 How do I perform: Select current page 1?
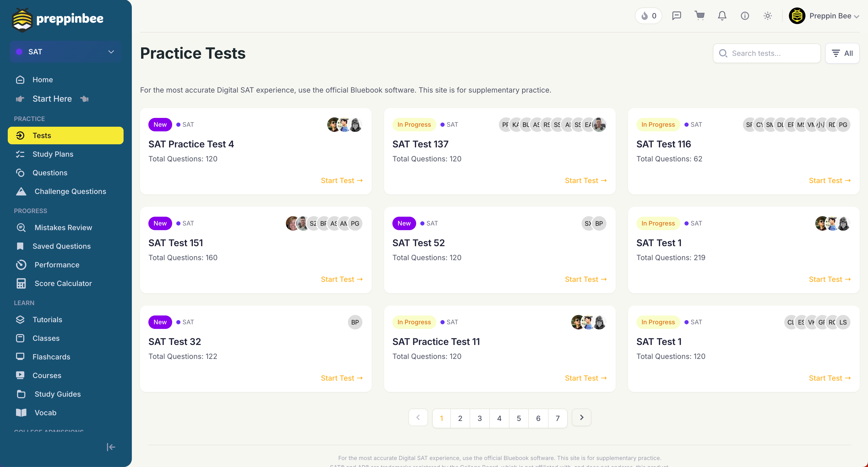tap(441, 418)
